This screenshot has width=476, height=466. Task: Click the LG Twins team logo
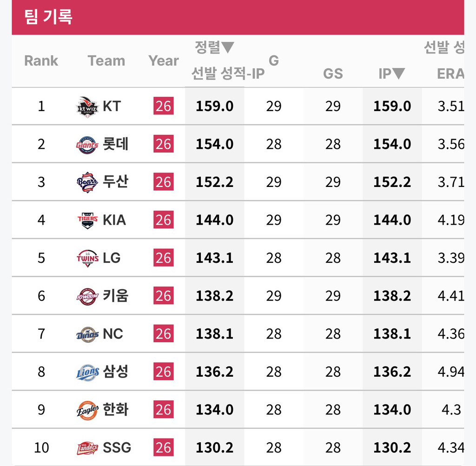87,258
